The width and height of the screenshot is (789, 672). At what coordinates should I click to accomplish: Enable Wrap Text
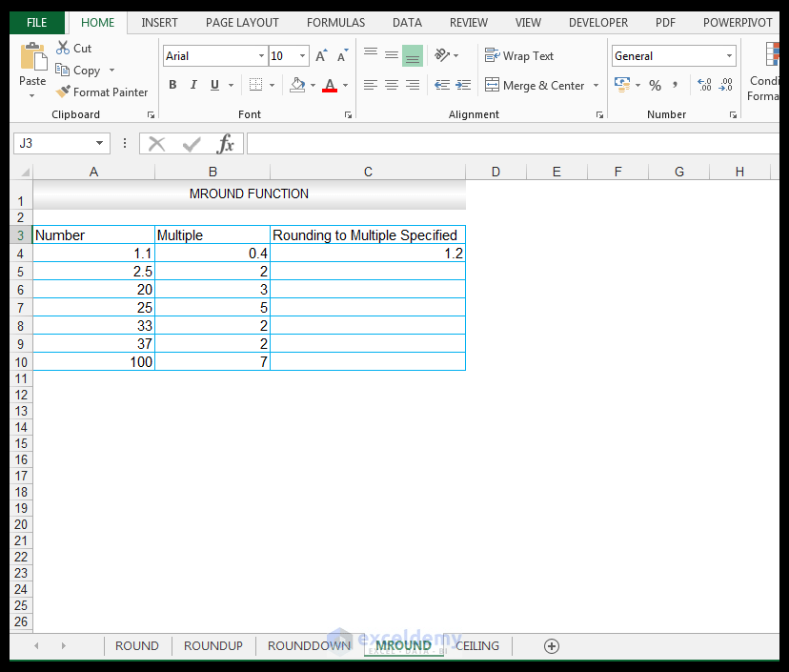point(519,55)
